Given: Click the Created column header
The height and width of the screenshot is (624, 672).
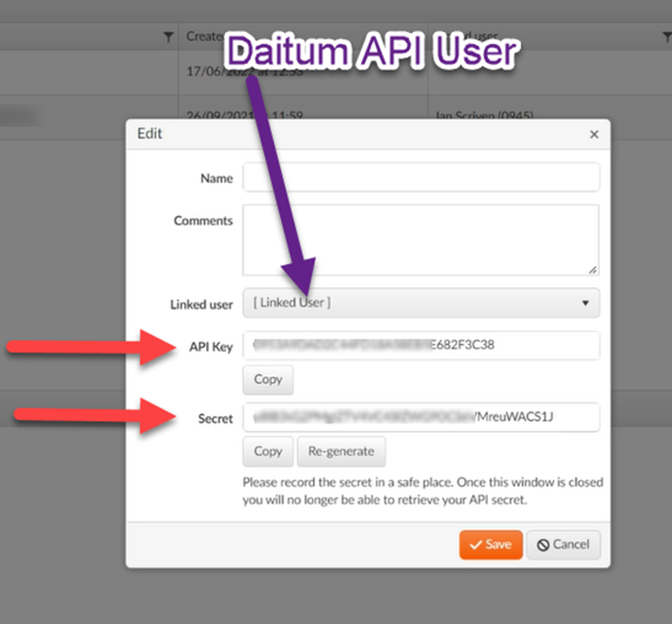Looking at the screenshot, I should (303, 36).
